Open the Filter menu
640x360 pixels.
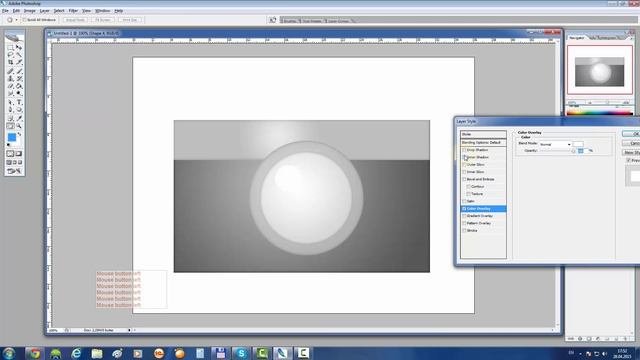(x=73, y=11)
